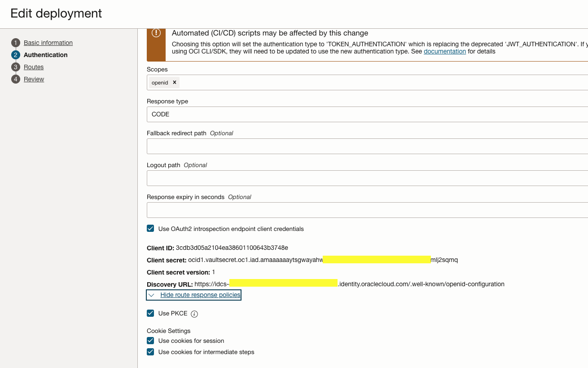
Task: Go to Basic information step
Action: tap(48, 43)
